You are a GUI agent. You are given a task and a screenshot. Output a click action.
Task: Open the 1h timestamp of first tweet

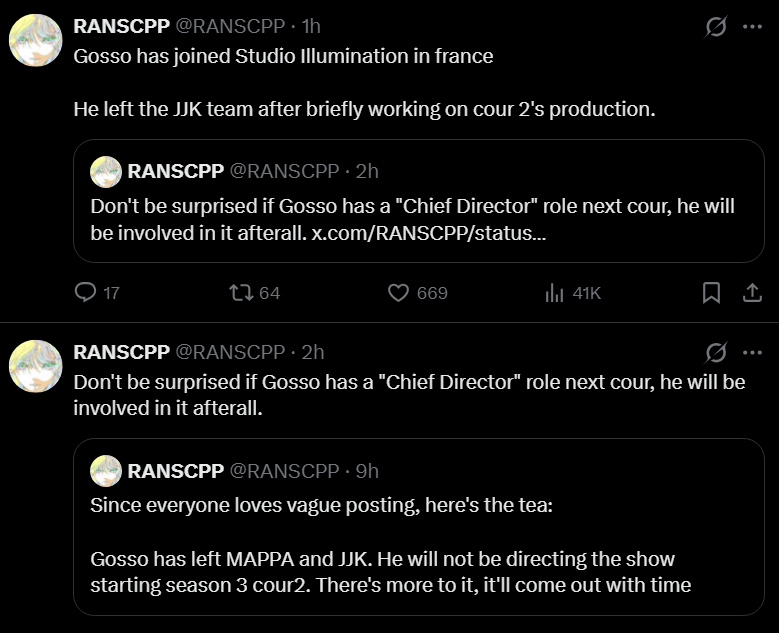click(x=310, y=26)
